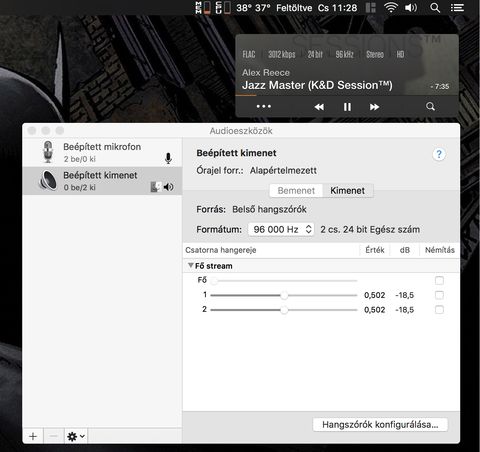Switch to the Bemenet tab

pyautogui.click(x=296, y=191)
